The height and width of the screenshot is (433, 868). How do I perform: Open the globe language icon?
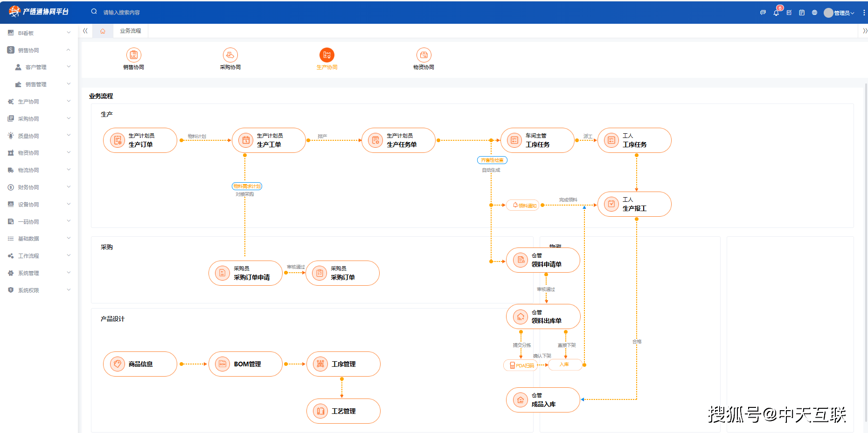pyautogui.click(x=814, y=13)
